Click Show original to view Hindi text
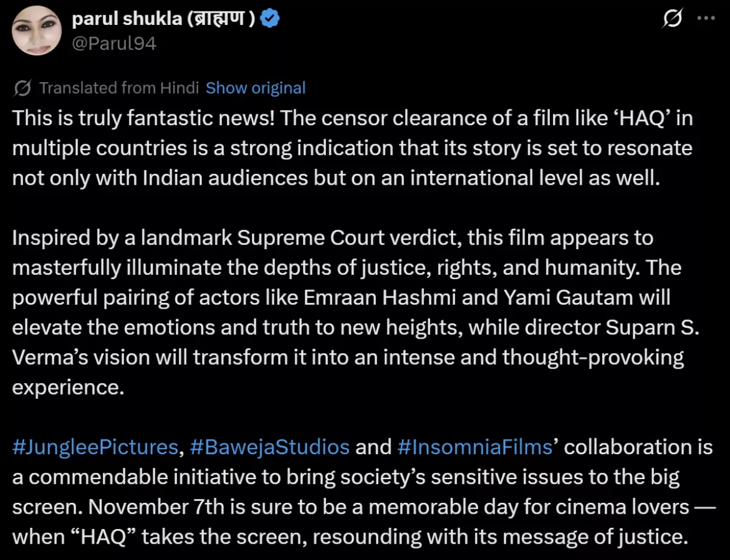 coord(255,88)
